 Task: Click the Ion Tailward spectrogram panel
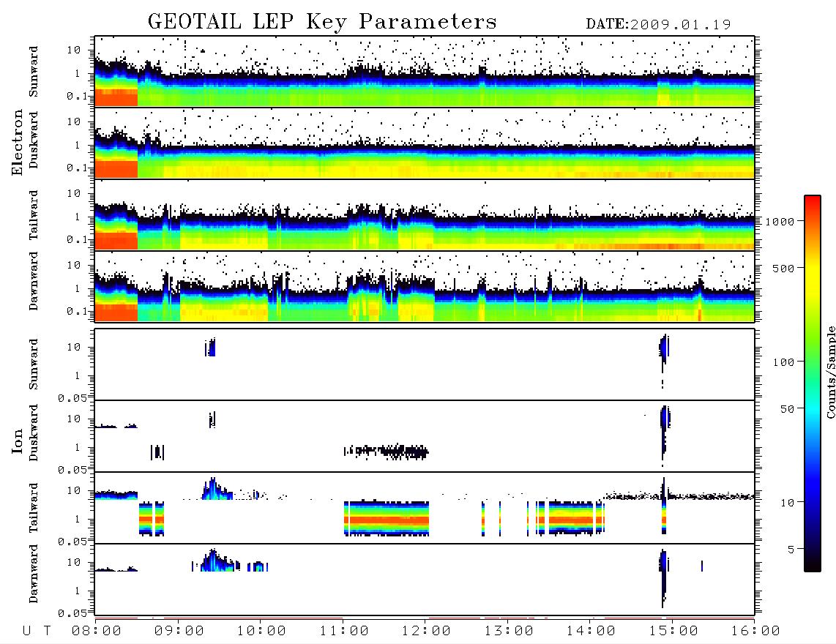(x=425, y=508)
